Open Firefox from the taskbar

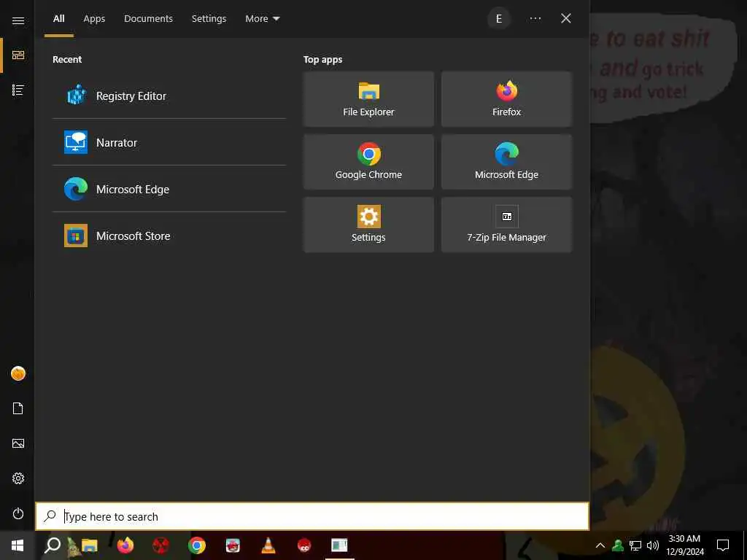coord(125,545)
